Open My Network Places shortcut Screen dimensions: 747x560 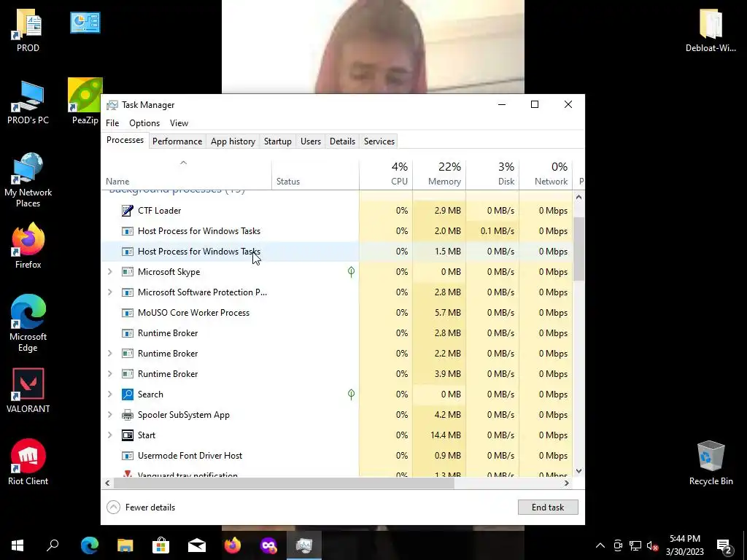tap(28, 179)
